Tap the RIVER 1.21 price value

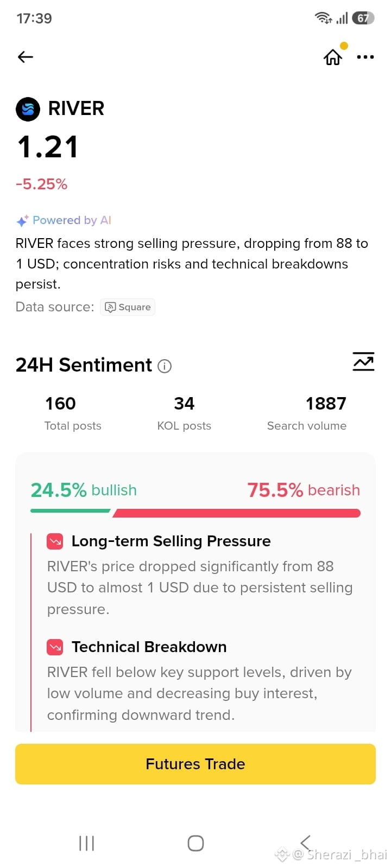click(x=48, y=147)
